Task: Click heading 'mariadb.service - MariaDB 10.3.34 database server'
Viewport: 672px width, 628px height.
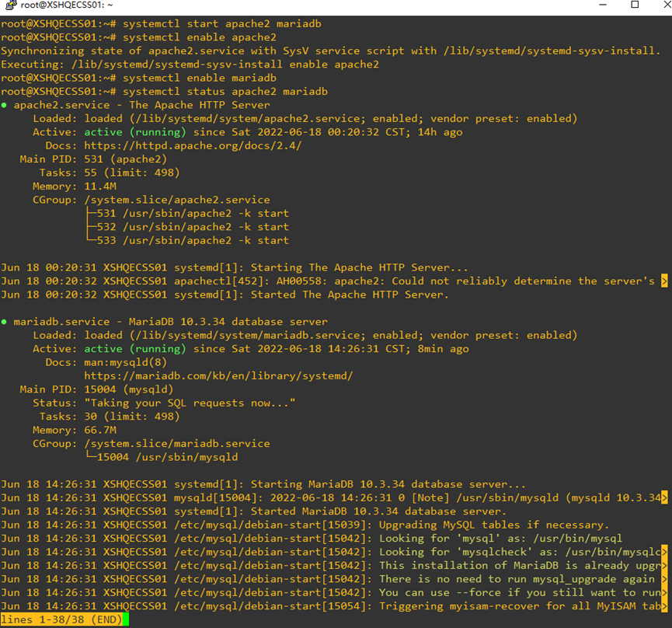Action: point(171,322)
